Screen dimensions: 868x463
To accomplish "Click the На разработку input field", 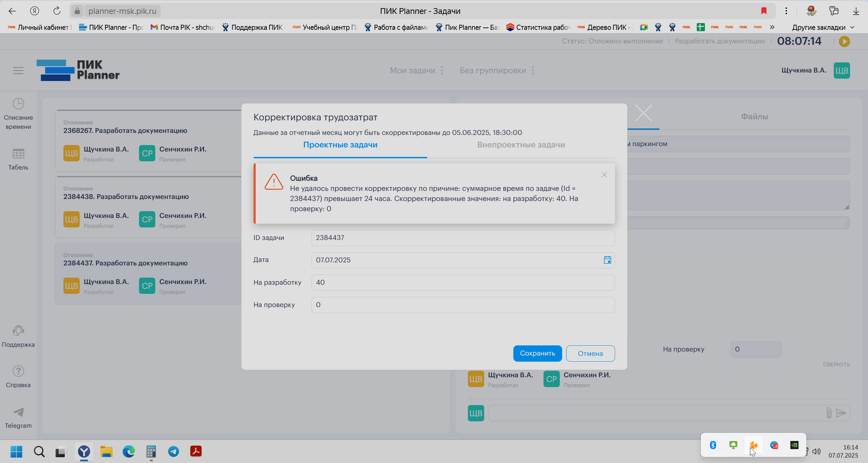I will pos(463,282).
